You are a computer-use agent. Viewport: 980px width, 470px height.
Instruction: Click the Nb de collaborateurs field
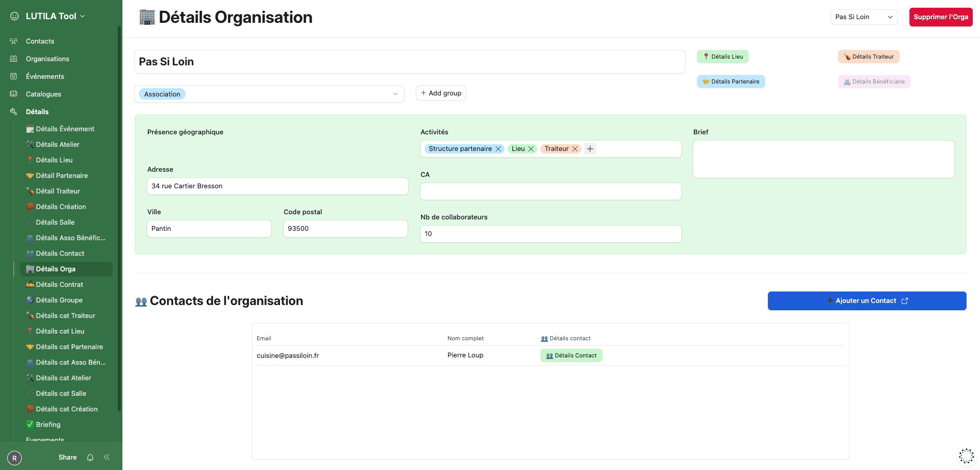(x=551, y=234)
